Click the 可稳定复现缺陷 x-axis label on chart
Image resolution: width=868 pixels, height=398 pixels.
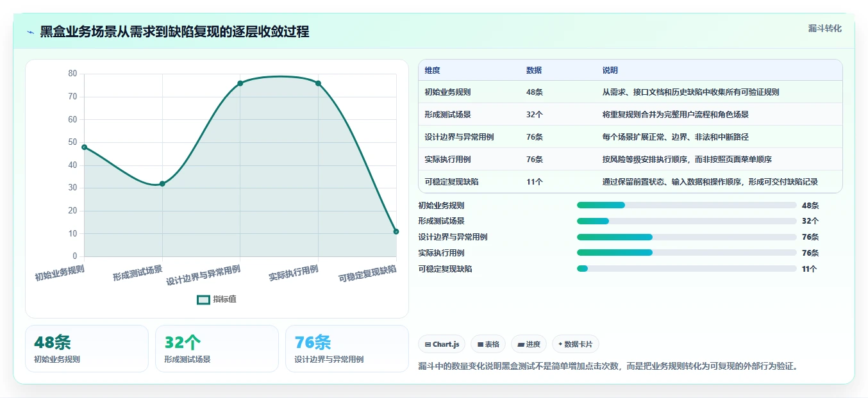[367, 274]
